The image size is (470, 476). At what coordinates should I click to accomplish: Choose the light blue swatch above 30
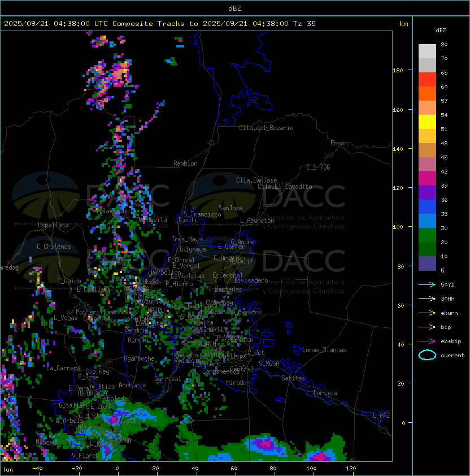tap(427, 220)
